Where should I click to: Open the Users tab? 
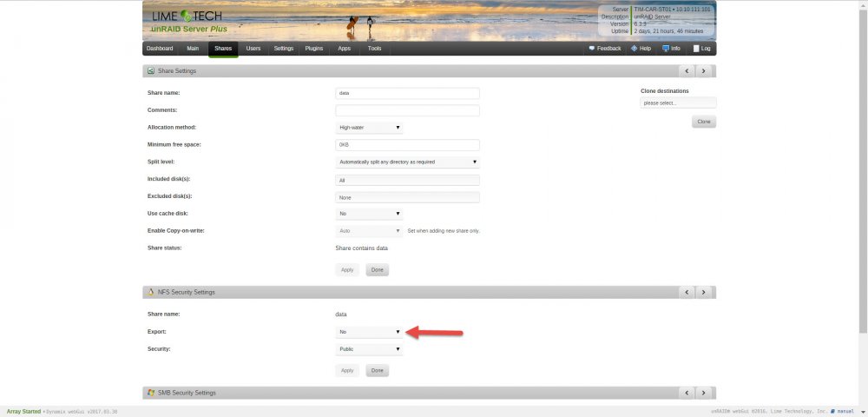pyautogui.click(x=253, y=49)
